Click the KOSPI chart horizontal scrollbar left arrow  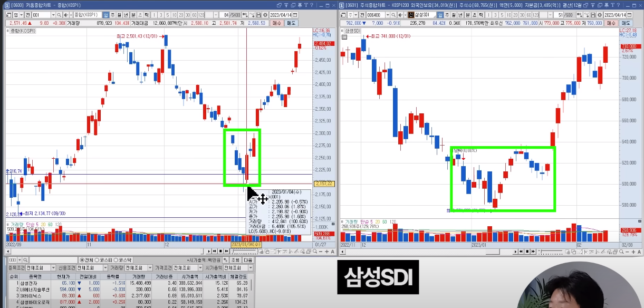coord(8,251)
